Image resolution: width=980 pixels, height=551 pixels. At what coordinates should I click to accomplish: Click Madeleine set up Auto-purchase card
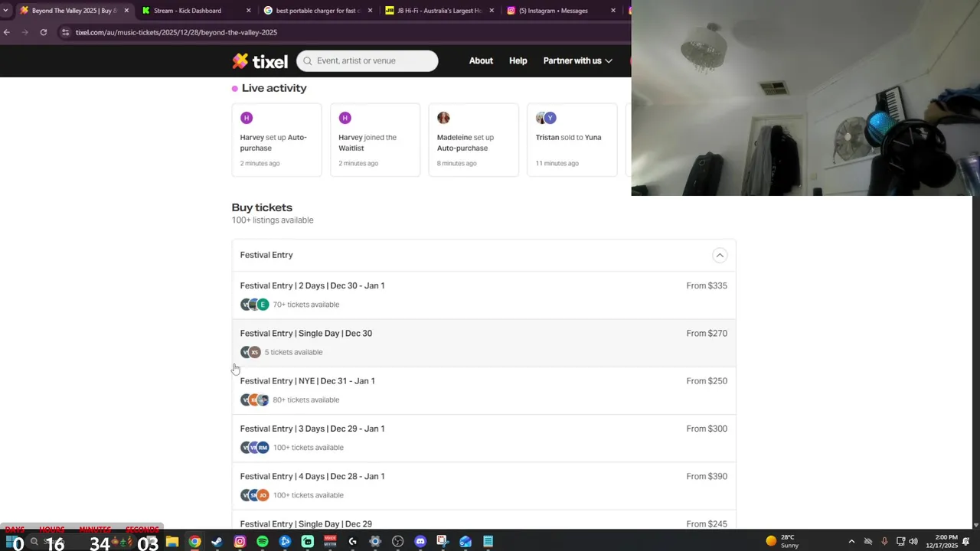click(x=473, y=140)
